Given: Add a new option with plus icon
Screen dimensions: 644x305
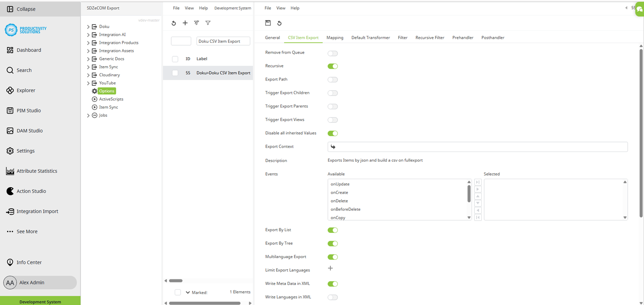Looking at the screenshot, I should click(x=185, y=23).
